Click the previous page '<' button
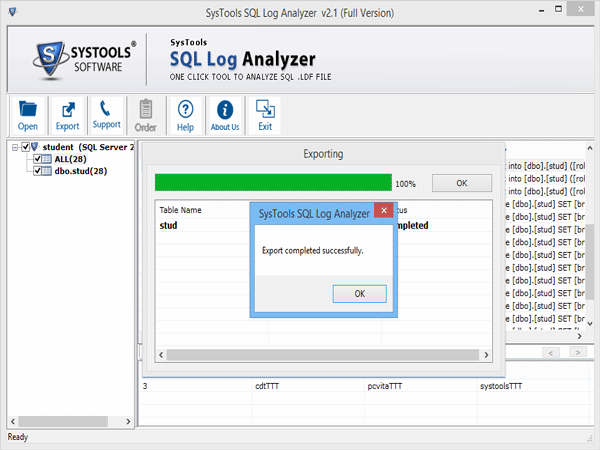 (x=551, y=352)
